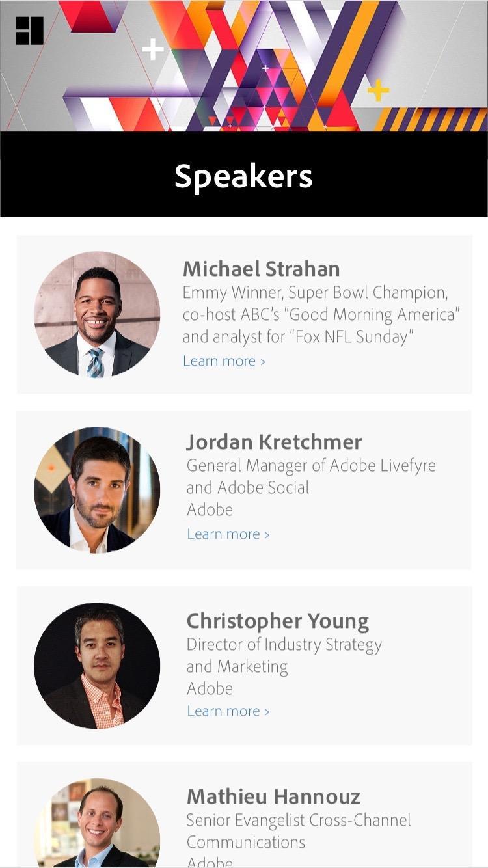The image size is (488, 868).
Task: Open Jordan Kretchmer's "Learn more" link
Action: tap(224, 534)
